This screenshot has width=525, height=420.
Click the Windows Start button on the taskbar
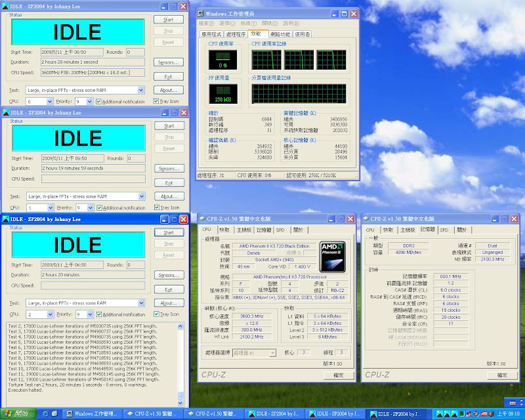[16, 414]
